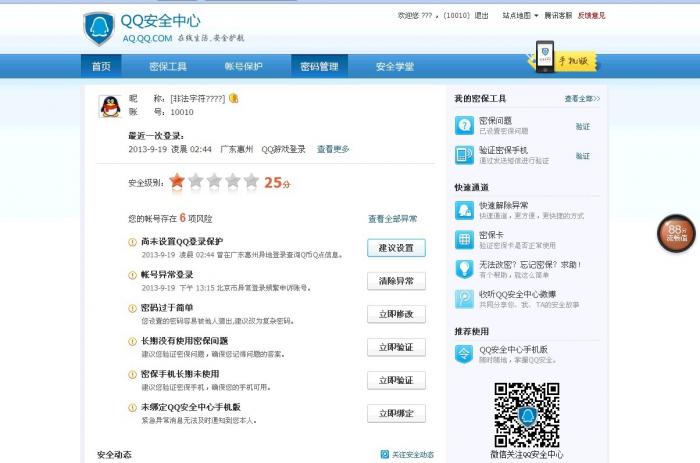Click the 无法改密 lightbulb icon

(x=464, y=269)
